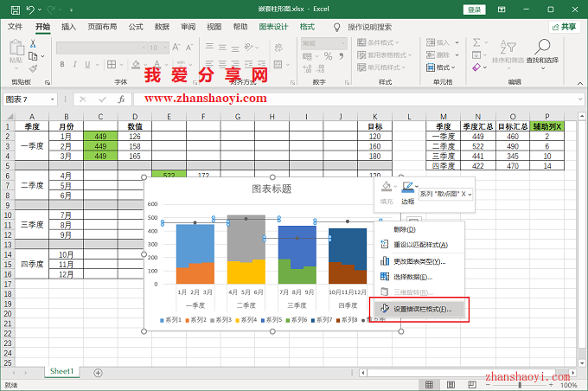Image resolution: width=588 pixels, height=391 pixels.
Task: Click the Sort and Filter icon
Action: pos(508,48)
